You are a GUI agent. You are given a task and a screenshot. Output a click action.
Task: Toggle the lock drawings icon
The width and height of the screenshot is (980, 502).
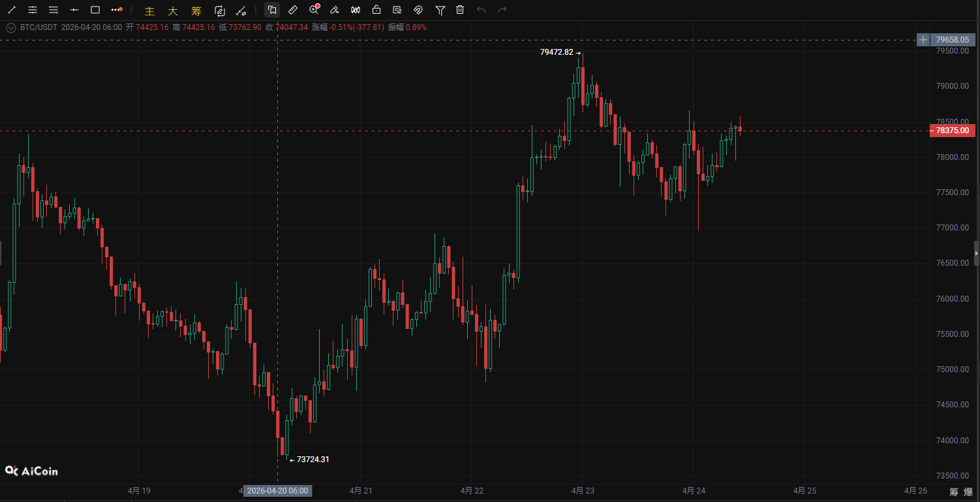pos(376,10)
